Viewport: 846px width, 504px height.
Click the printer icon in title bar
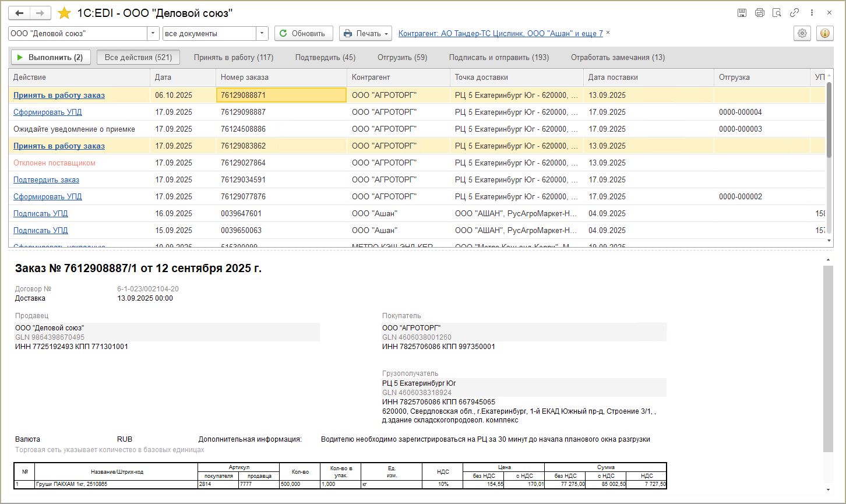(x=759, y=13)
